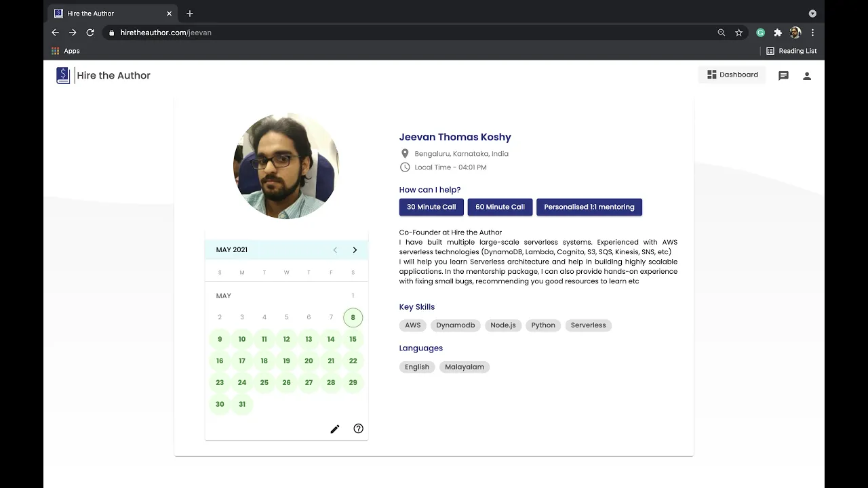Image resolution: width=868 pixels, height=488 pixels.
Task: Select the 60 Minute Call button
Action: [500, 207]
